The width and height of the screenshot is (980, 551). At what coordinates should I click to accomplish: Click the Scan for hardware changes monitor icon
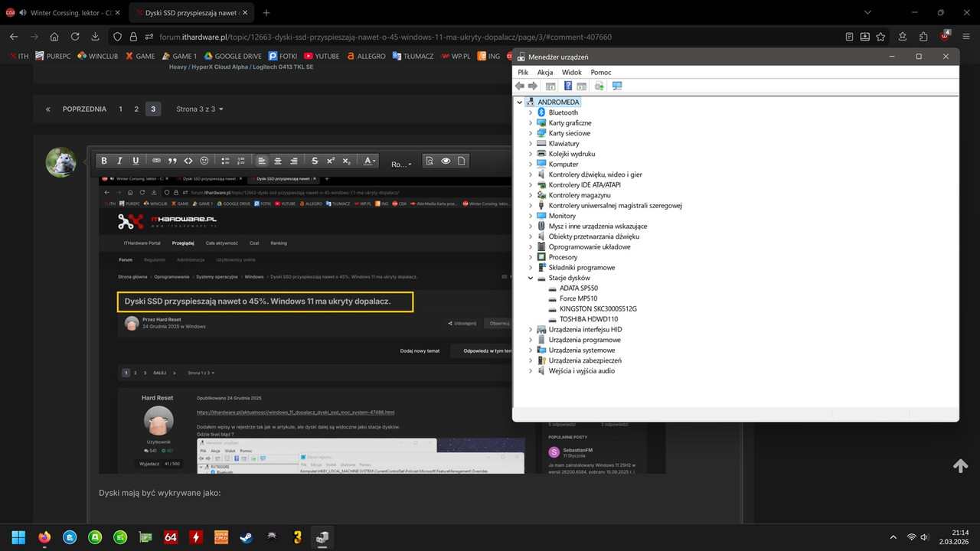pos(617,86)
